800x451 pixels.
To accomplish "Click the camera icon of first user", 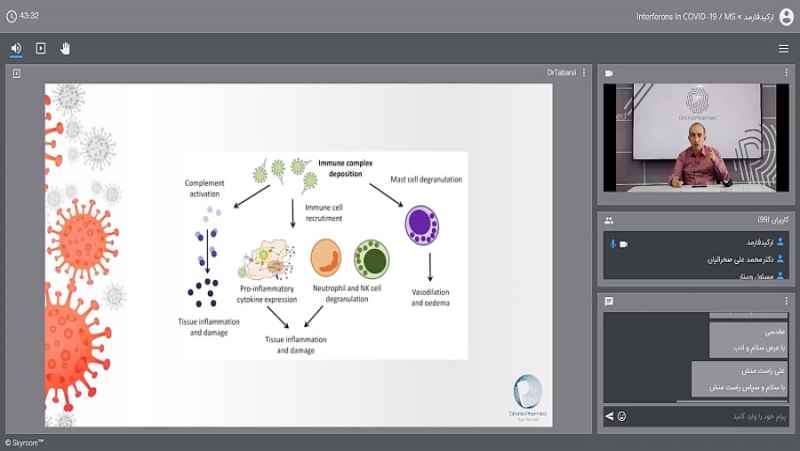I will tap(623, 244).
